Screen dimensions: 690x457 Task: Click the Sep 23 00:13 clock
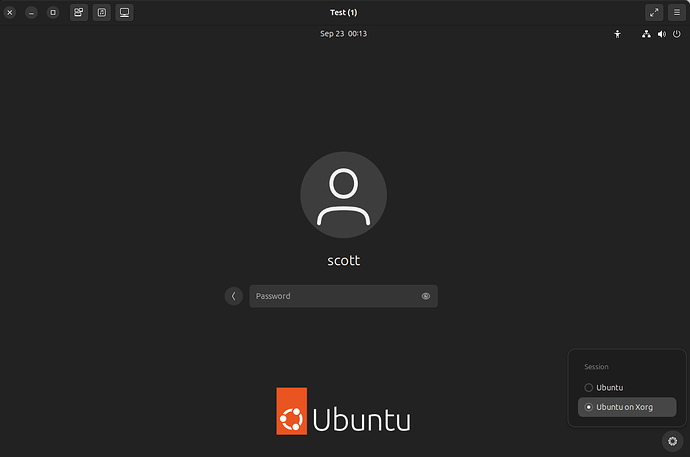click(x=343, y=34)
